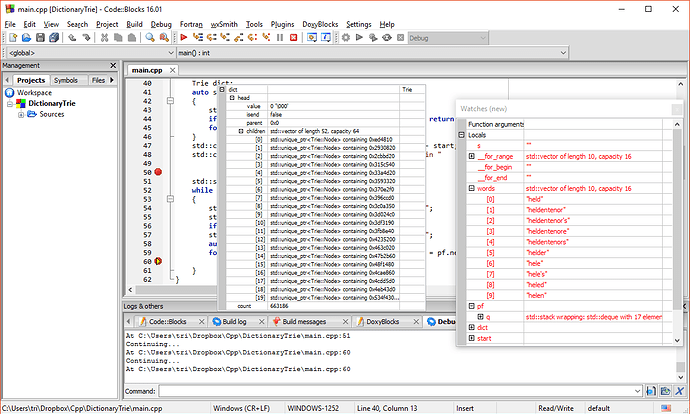Expand the Sources folder node
The height and width of the screenshot is (414, 690).
(x=21, y=114)
